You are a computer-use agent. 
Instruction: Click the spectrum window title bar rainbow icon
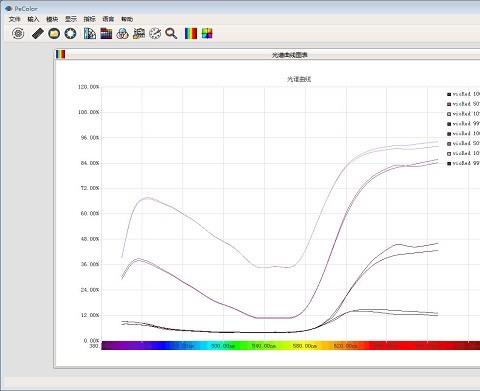point(60,54)
